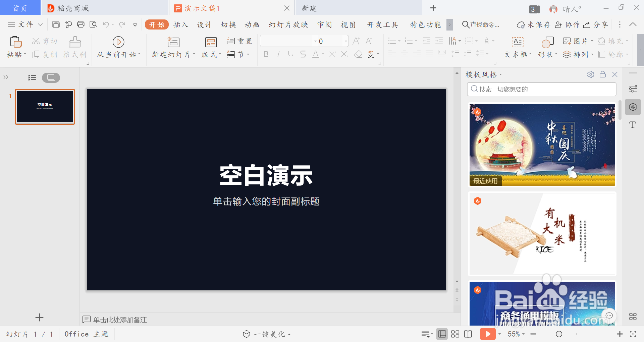The width and height of the screenshot is (644, 342).
Task: Toggle bold formatting
Action: [x=265, y=54]
